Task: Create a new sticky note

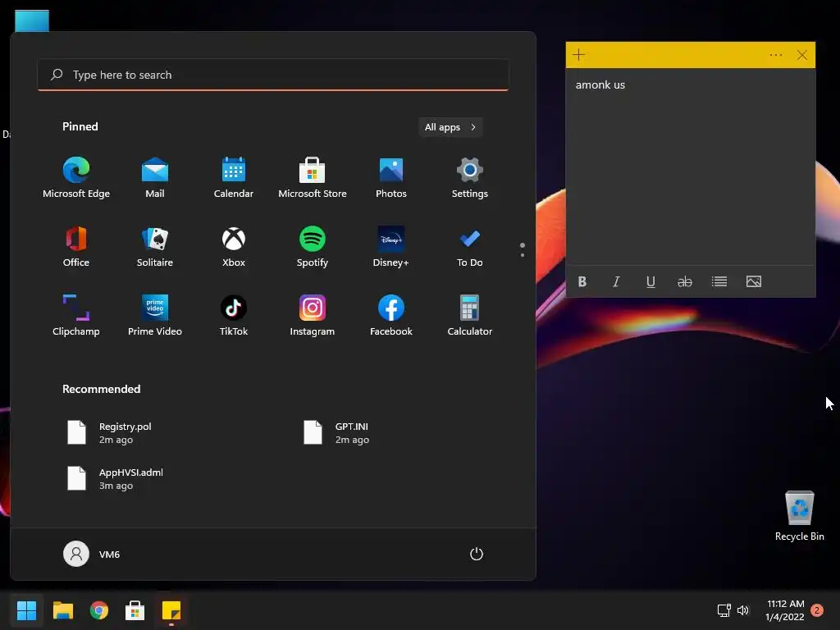Action: click(x=579, y=55)
